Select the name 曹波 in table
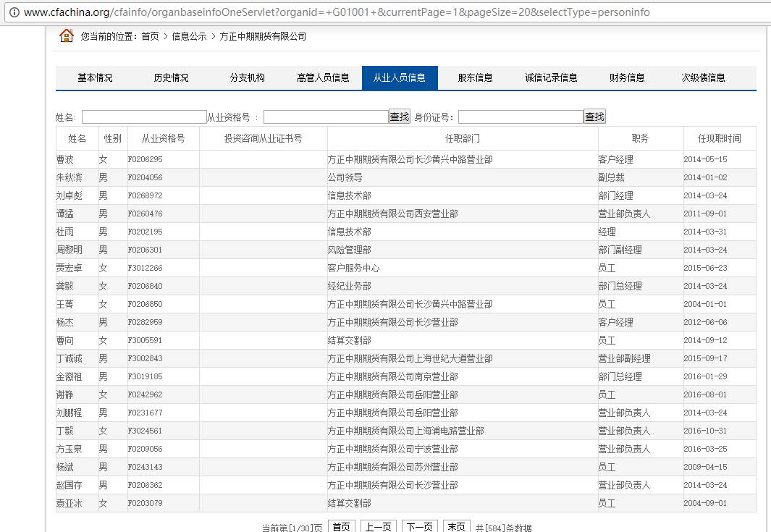 (65, 159)
